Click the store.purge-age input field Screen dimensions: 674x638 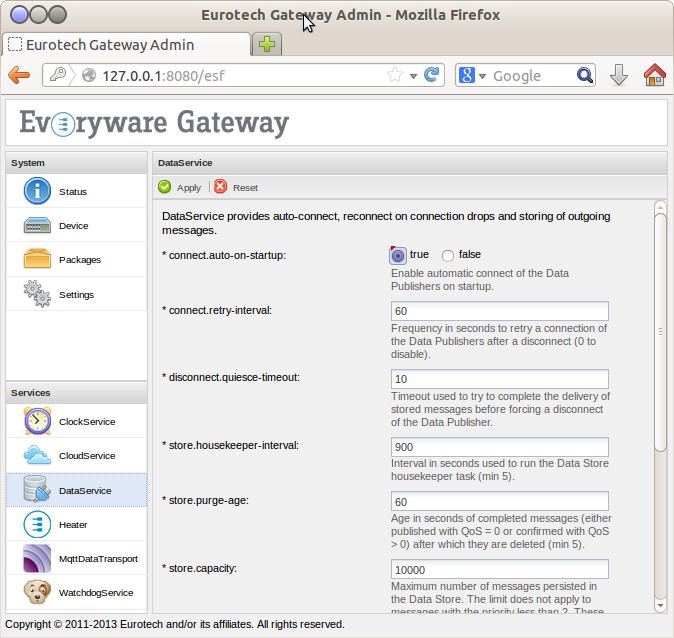(499, 501)
